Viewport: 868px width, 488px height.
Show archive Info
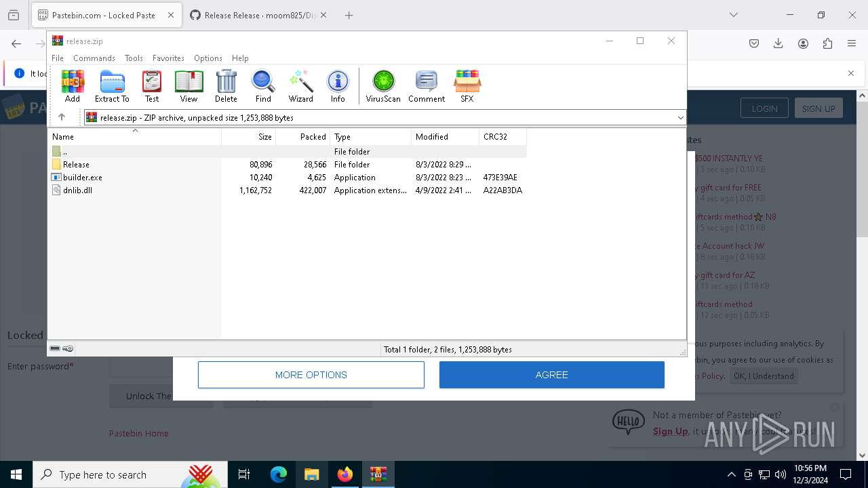point(338,86)
